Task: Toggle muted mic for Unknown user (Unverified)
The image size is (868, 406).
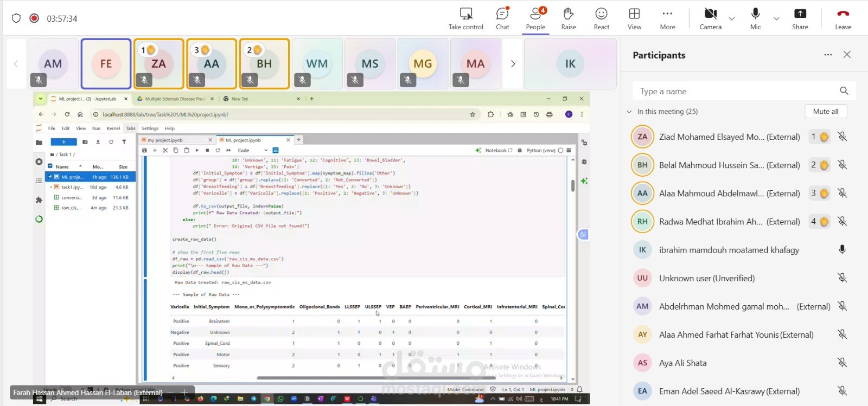Action: pyautogui.click(x=842, y=278)
